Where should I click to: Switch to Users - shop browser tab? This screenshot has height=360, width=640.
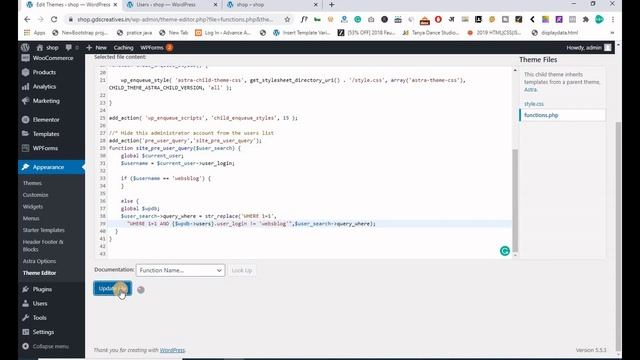pyautogui.click(x=172, y=5)
